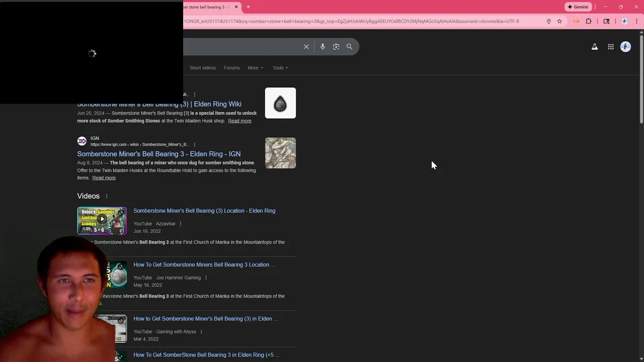Viewport: 644px width, 362px height.
Task: Click the map thumbnail for IGN result
Action: [x=281, y=153]
